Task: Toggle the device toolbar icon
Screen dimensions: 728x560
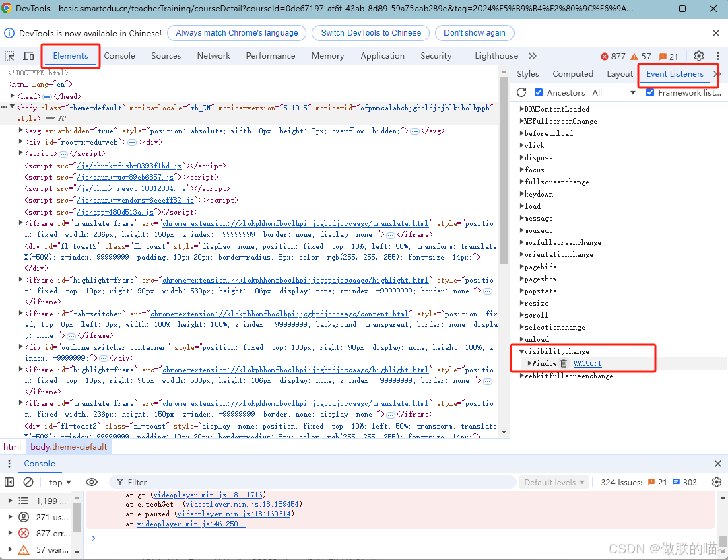Action: coord(28,56)
